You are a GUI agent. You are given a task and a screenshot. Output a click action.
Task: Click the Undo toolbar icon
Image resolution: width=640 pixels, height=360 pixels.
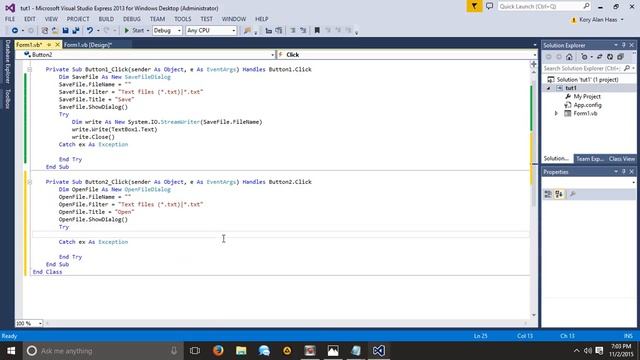(89, 31)
